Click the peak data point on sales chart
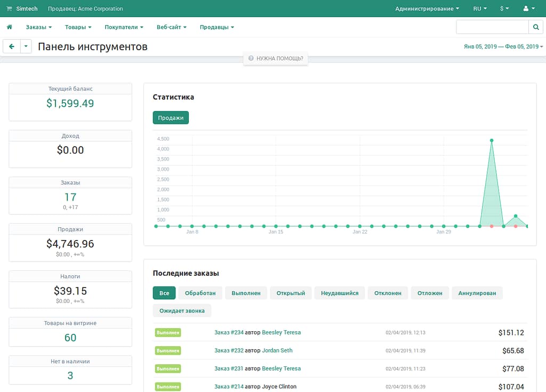This screenshot has width=546, height=392. [491, 141]
